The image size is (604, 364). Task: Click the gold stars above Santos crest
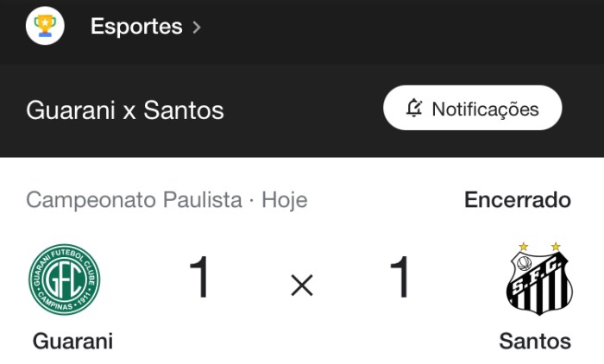(538, 247)
